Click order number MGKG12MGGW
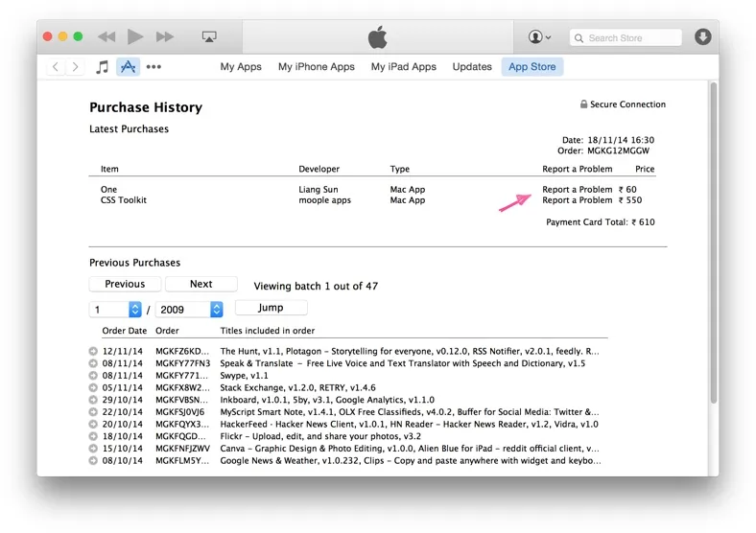Screen dimensions: 756x533 (x=618, y=151)
